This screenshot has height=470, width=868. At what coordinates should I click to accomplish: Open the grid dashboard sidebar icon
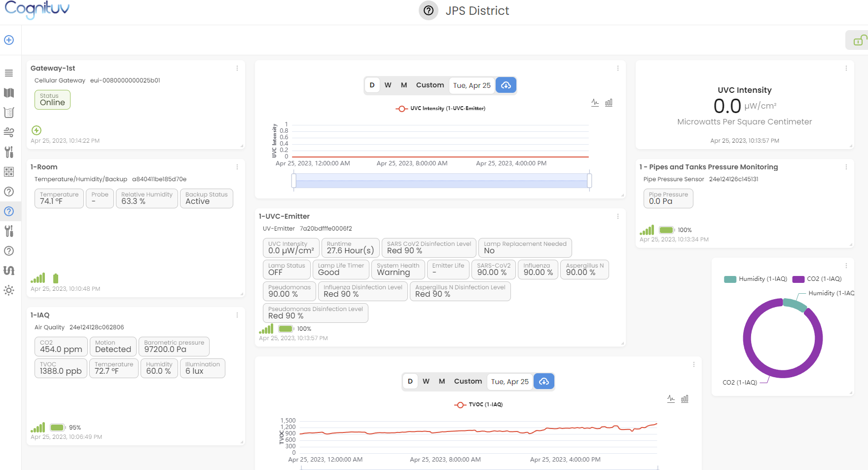[9, 172]
